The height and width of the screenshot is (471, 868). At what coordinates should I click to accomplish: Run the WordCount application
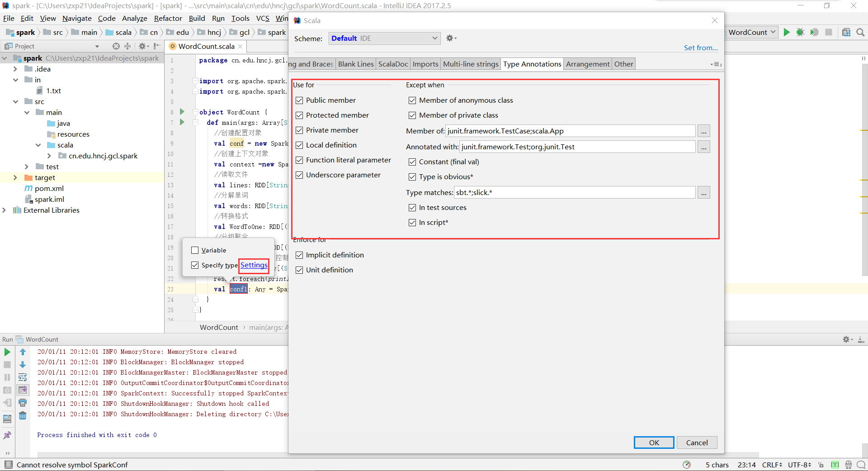pyautogui.click(x=787, y=32)
